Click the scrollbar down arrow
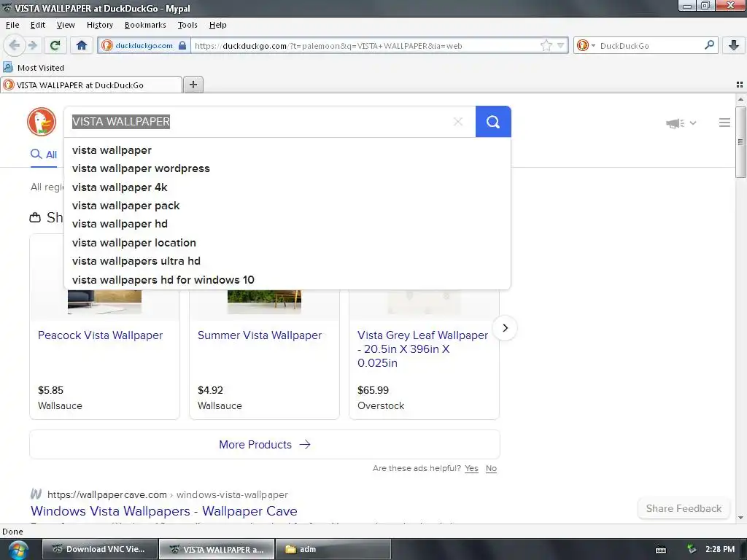 point(740,518)
